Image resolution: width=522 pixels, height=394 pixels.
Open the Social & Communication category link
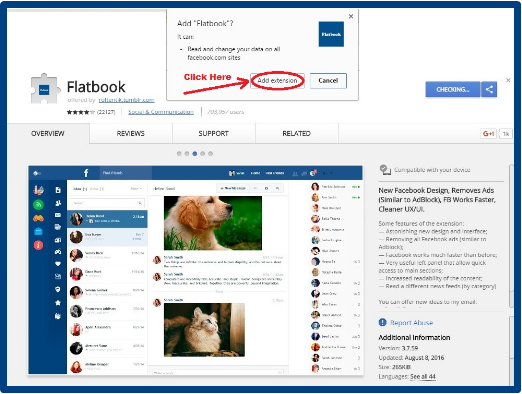pyautogui.click(x=161, y=112)
